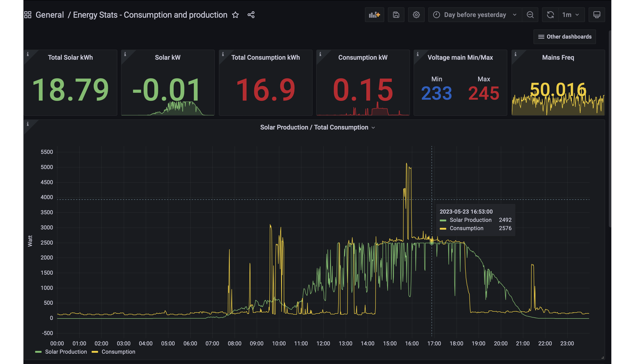
Task: Expand the 1m refresh interval dropdown
Action: (571, 15)
